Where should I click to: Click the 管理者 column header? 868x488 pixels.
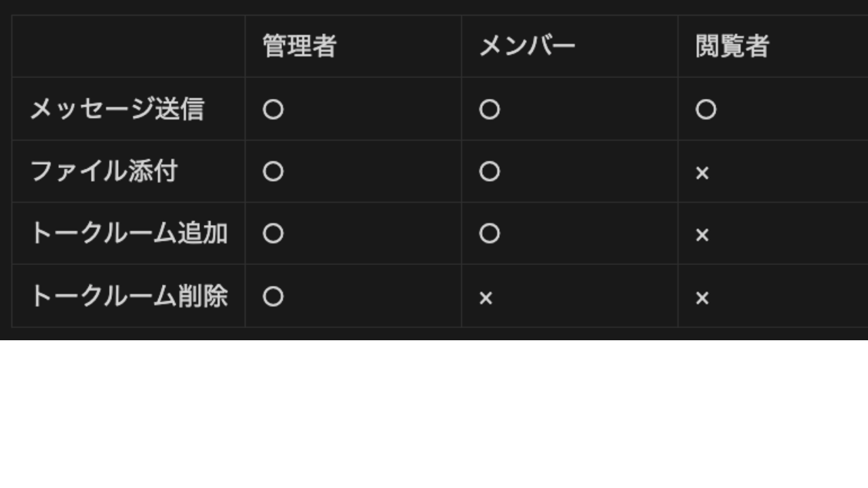pos(299,46)
